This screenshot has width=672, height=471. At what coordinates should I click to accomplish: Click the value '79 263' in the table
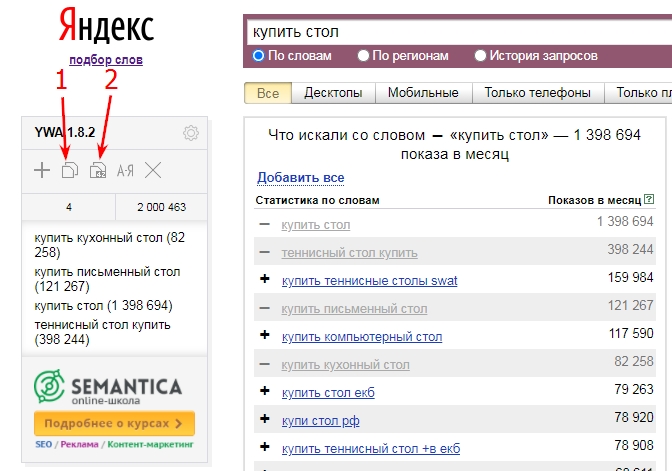(634, 389)
